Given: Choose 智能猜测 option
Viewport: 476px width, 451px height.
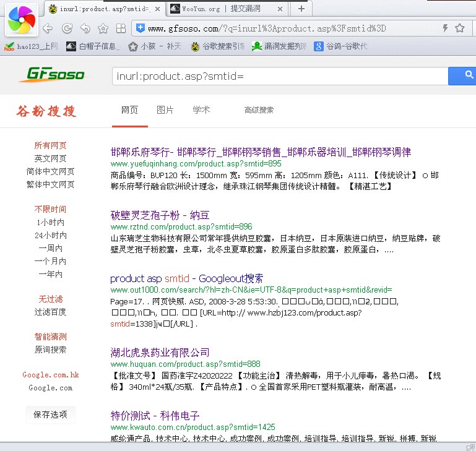Looking at the screenshot, I should 50,337.
